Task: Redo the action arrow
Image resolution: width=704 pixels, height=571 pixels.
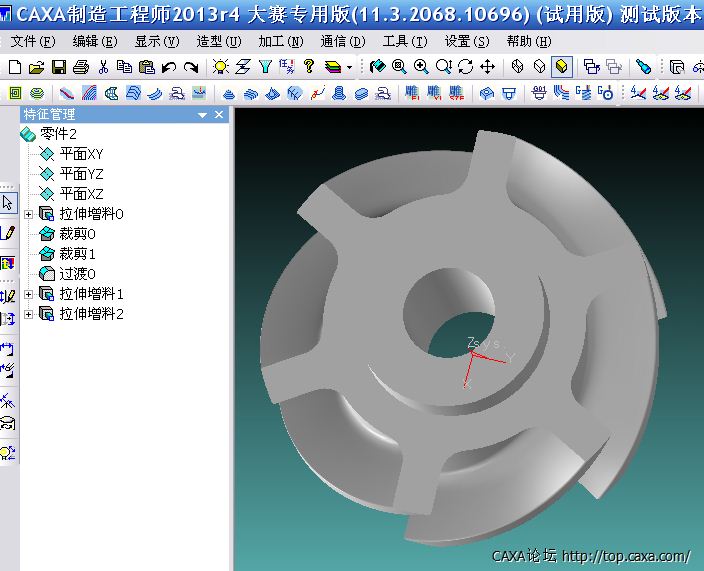Action: pos(191,67)
